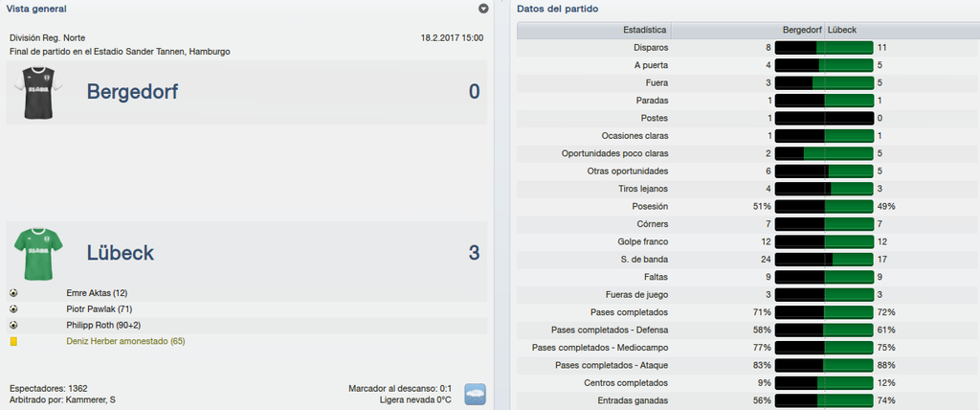Open the Lübeck team name link

click(x=120, y=253)
